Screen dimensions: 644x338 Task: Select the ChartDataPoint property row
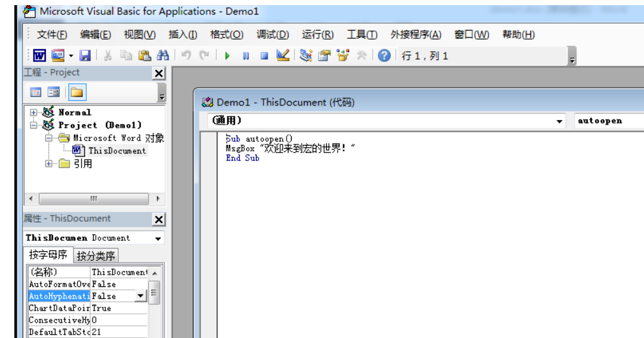point(87,308)
